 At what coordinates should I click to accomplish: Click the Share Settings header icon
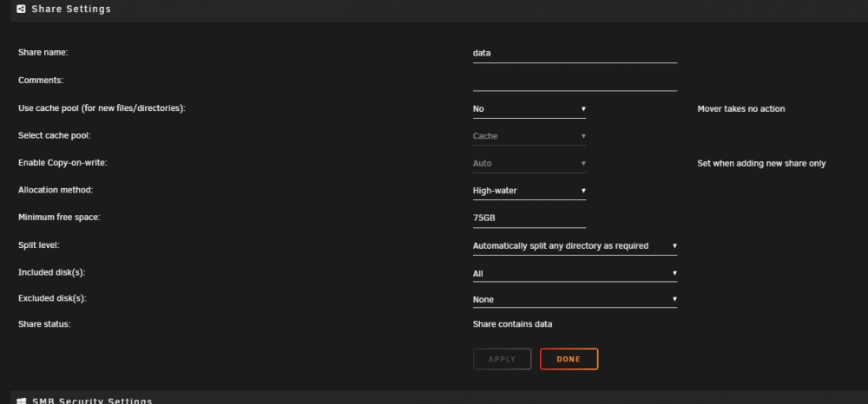22,9
